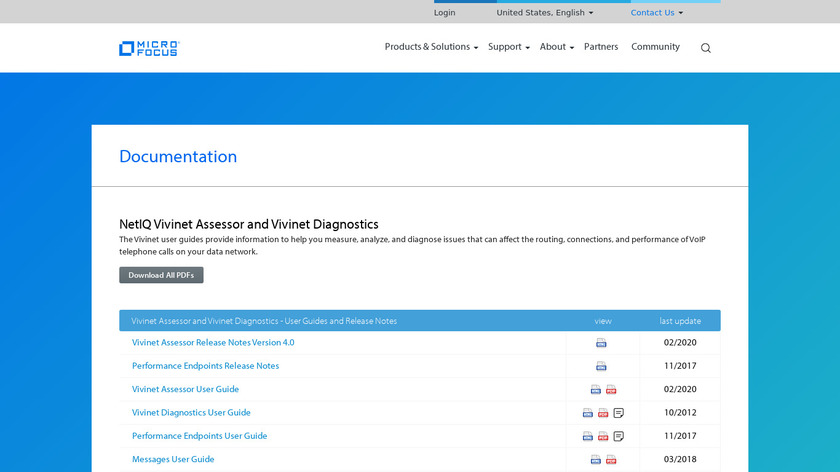Go to the Partners page

tap(601, 47)
